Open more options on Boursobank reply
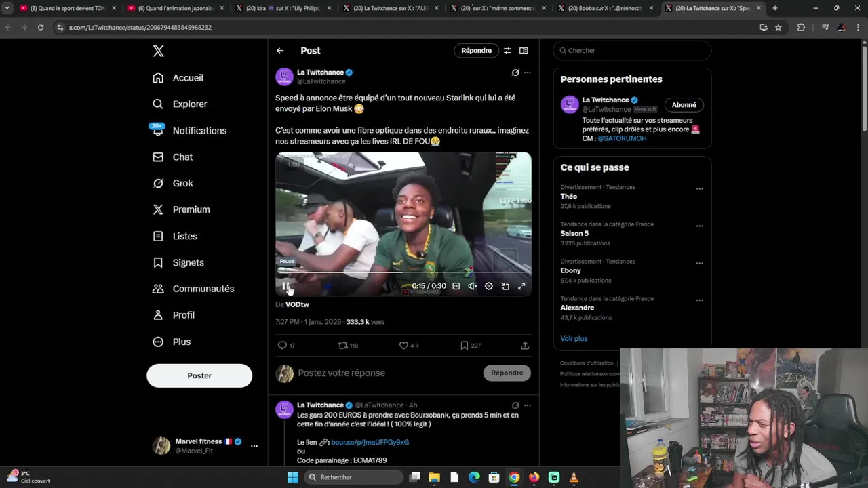868x488 pixels. pos(528,405)
